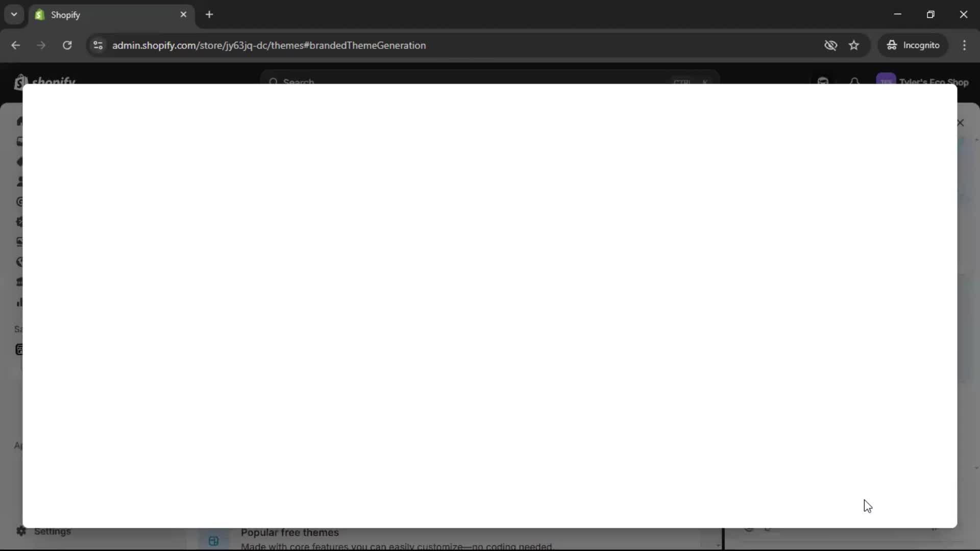Open Discounts from the sidebar
This screenshot has width=980, height=551.
(x=20, y=222)
